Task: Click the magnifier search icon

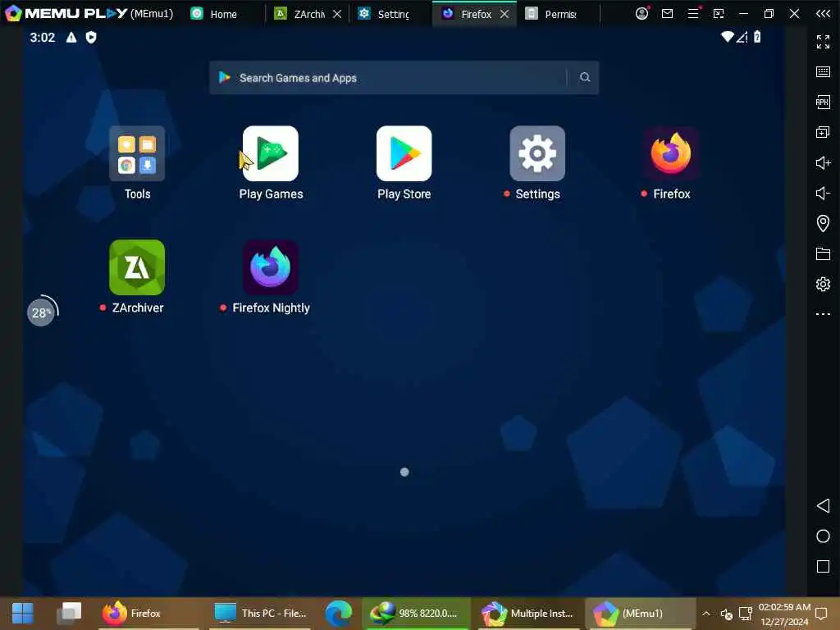Action: point(584,78)
